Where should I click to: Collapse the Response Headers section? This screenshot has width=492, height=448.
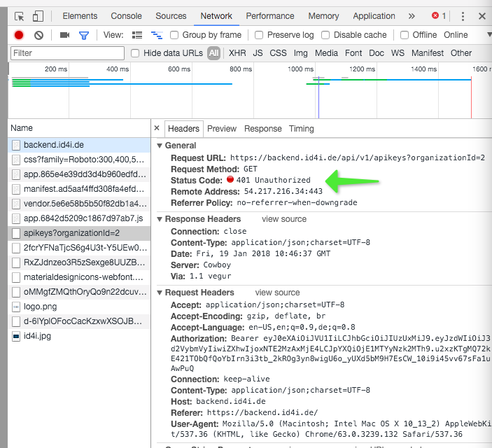160,219
